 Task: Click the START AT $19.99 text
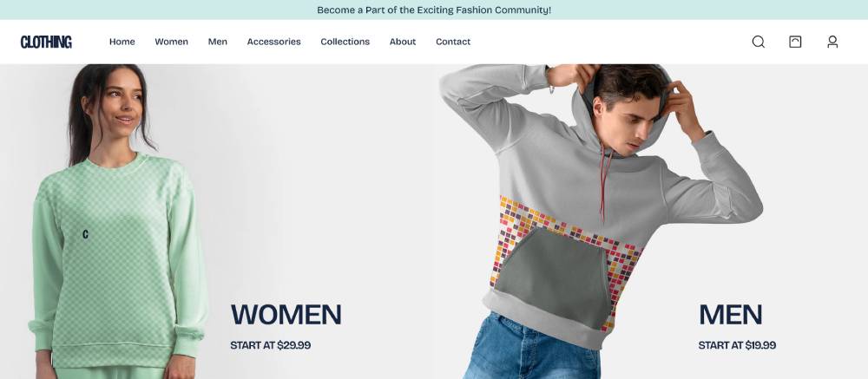point(737,345)
